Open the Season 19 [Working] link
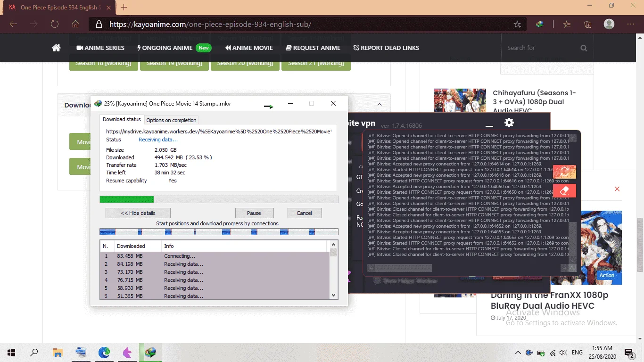644x362 pixels. tap(174, 63)
